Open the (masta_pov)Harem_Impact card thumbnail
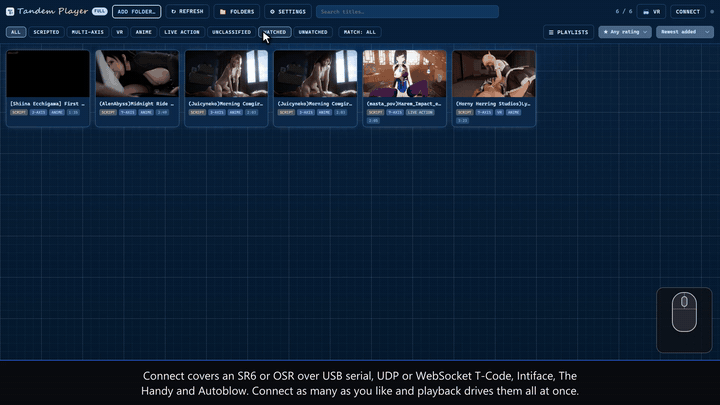This screenshot has height=405, width=720. pos(405,73)
